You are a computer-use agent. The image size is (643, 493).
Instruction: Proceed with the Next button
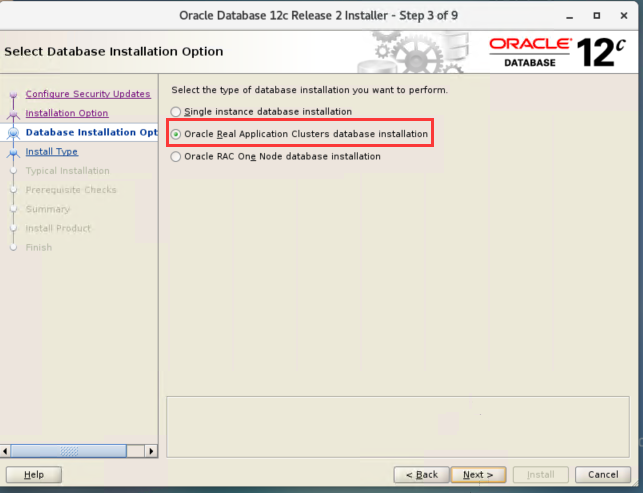(x=478, y=475)
